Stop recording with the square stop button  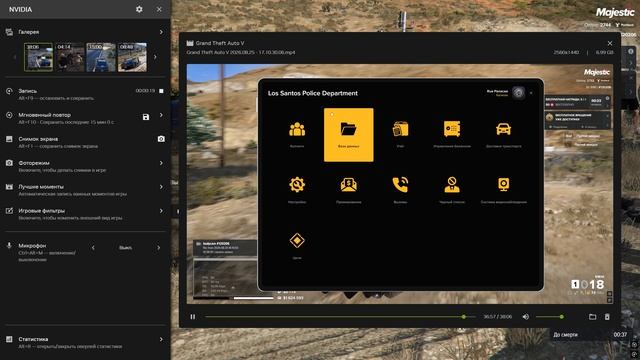pyautogui.click(x=161, y=91)
